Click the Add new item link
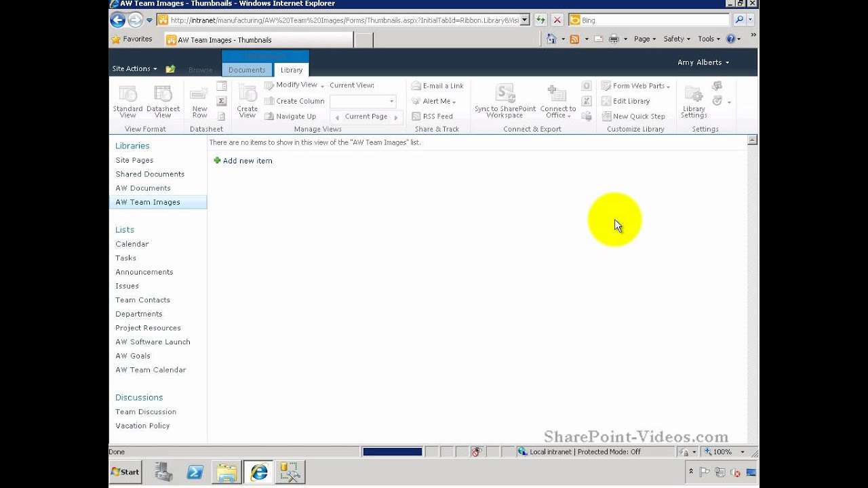868x488 pixels. [x=243, y=161]
